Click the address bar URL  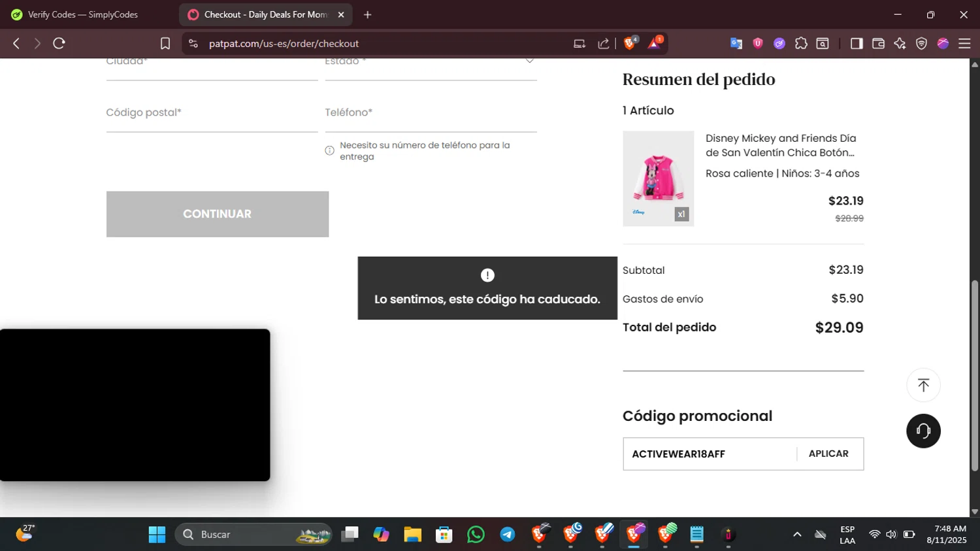click(x=284, y=44)
